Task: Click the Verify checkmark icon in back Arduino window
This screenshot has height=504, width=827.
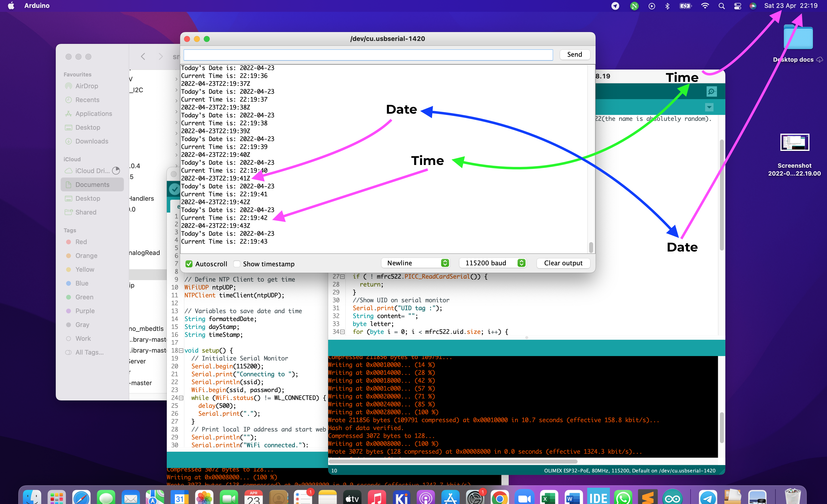Action: click(x=174, y=189)
